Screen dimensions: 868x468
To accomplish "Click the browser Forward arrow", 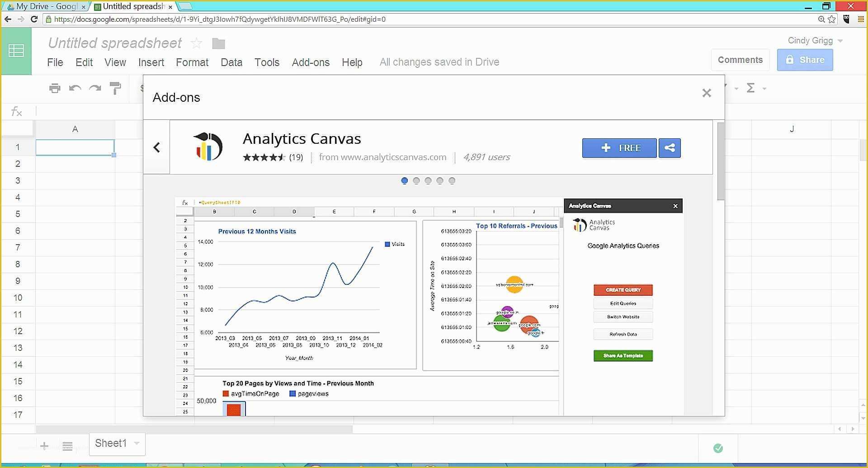I will [21, 19].
